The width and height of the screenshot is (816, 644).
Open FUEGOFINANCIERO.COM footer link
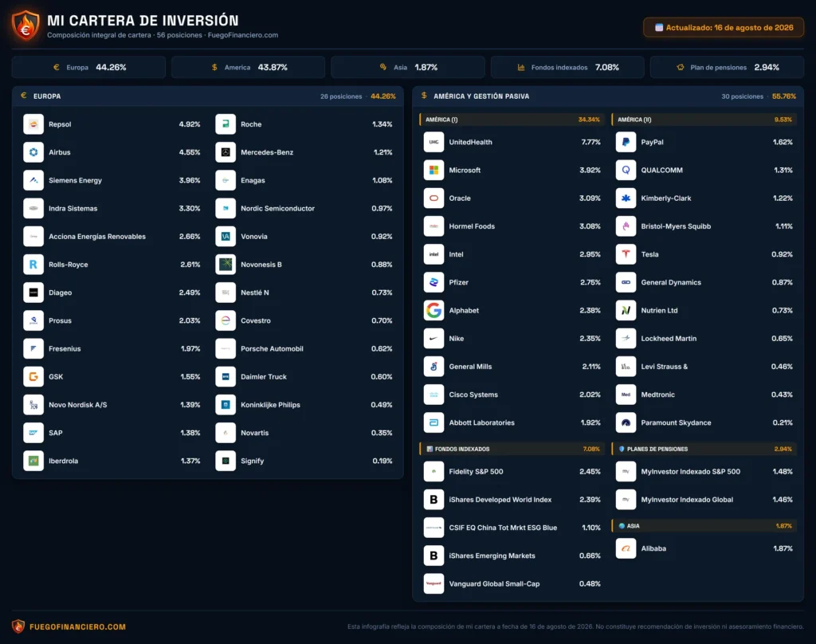77,626
